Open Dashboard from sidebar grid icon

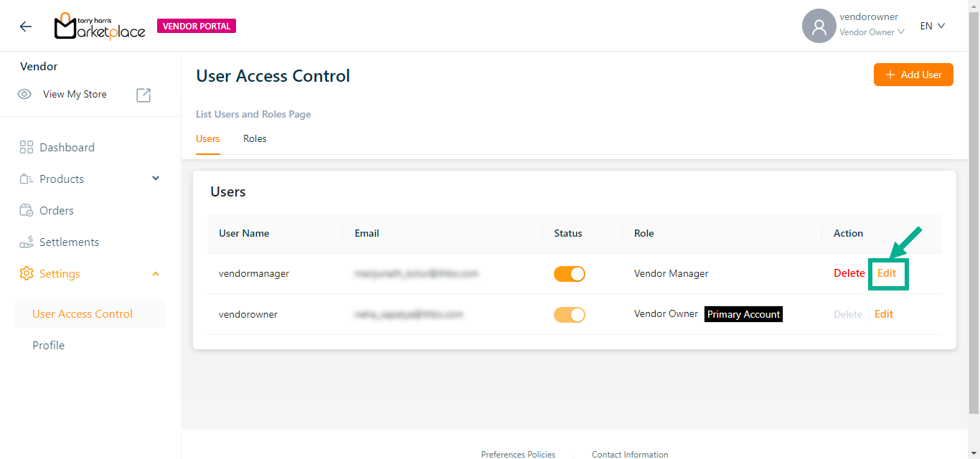27,148
